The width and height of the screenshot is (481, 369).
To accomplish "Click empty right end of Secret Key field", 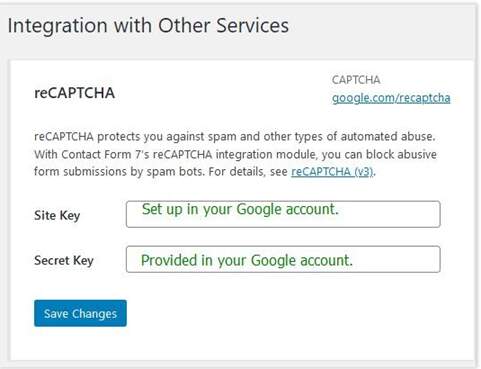I will point(398,259).
